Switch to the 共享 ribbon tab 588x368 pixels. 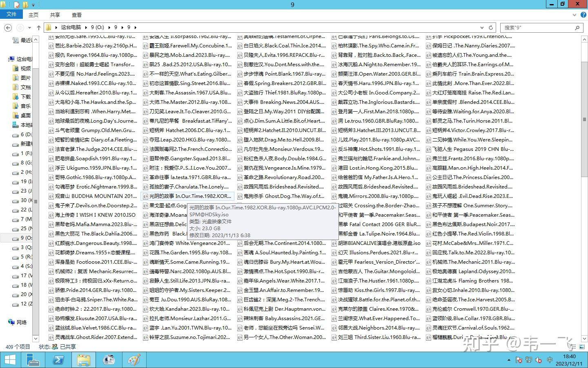click(55, 15)
